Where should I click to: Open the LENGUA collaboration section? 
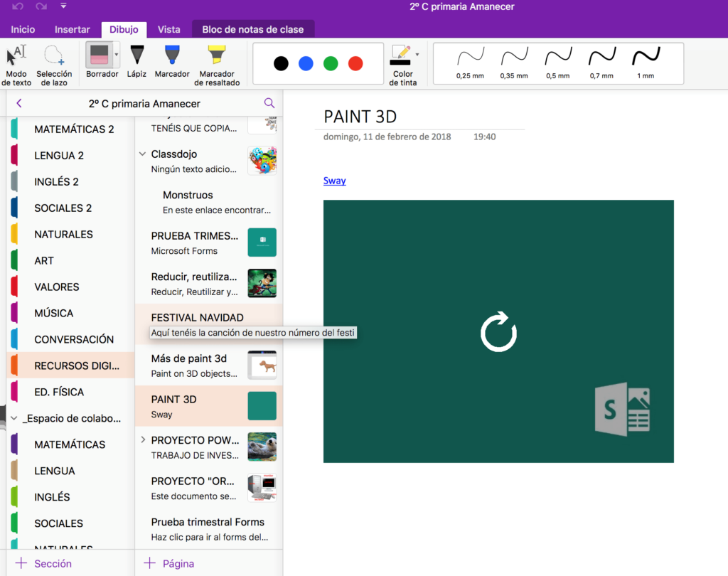click(70, 471)
